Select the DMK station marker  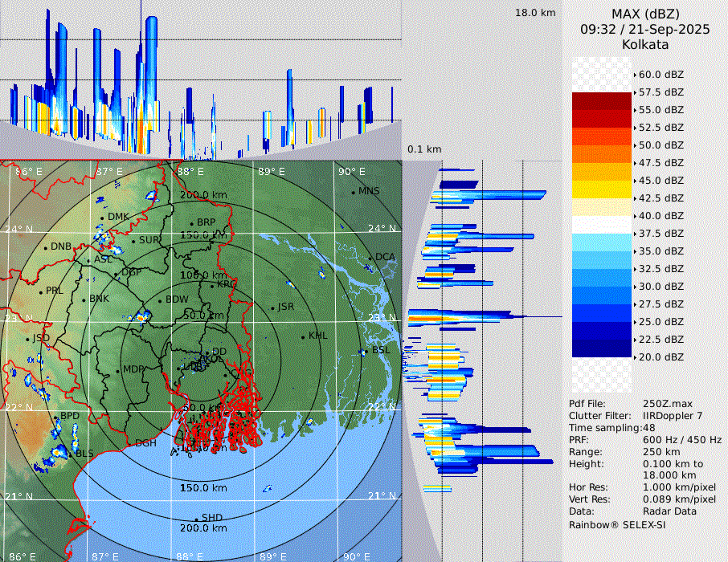tap(103, 217)
